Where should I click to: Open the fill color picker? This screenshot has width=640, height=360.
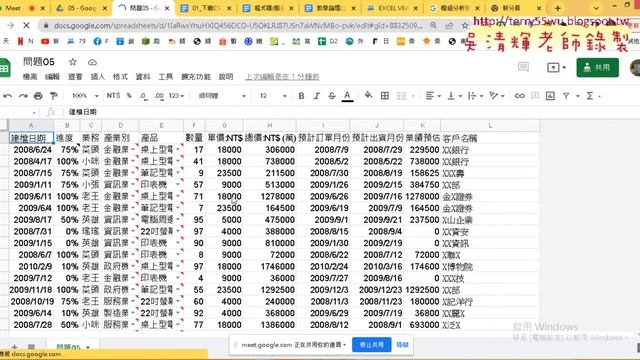[369, 96]
